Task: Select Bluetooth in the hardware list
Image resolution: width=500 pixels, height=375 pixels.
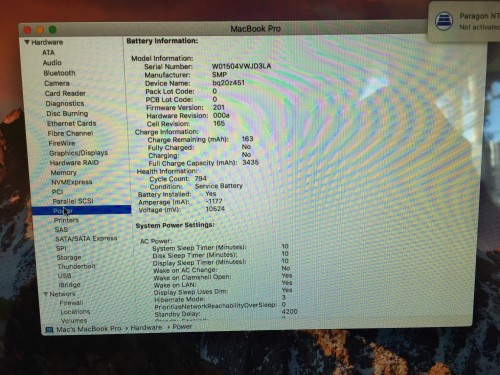Action: [59, 73]
